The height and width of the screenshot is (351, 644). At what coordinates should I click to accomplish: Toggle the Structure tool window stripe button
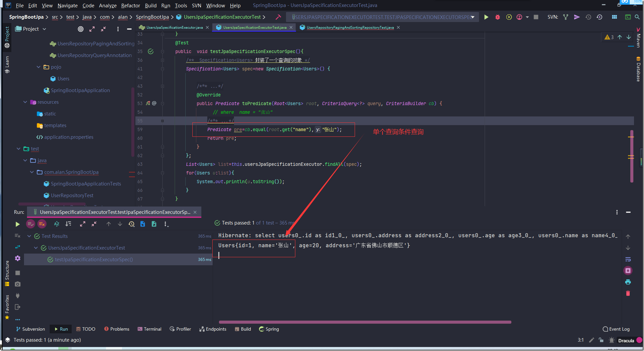(x=7, y=274)
